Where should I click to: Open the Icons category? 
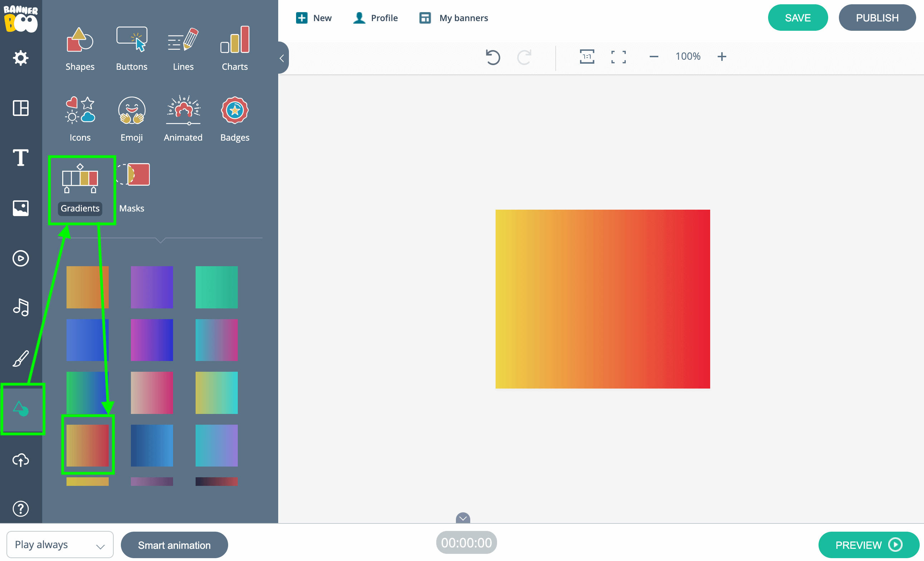80,119
